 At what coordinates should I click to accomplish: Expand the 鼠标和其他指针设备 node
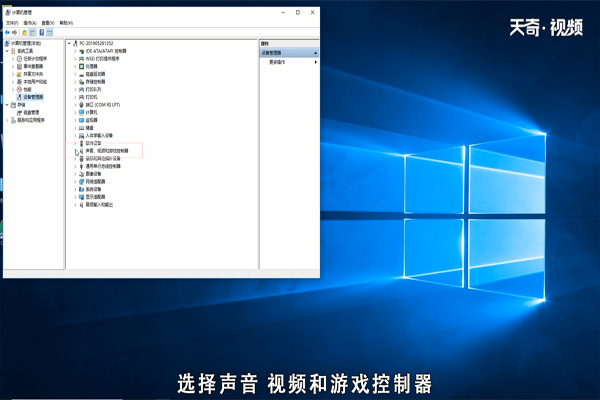pos(75,158)
